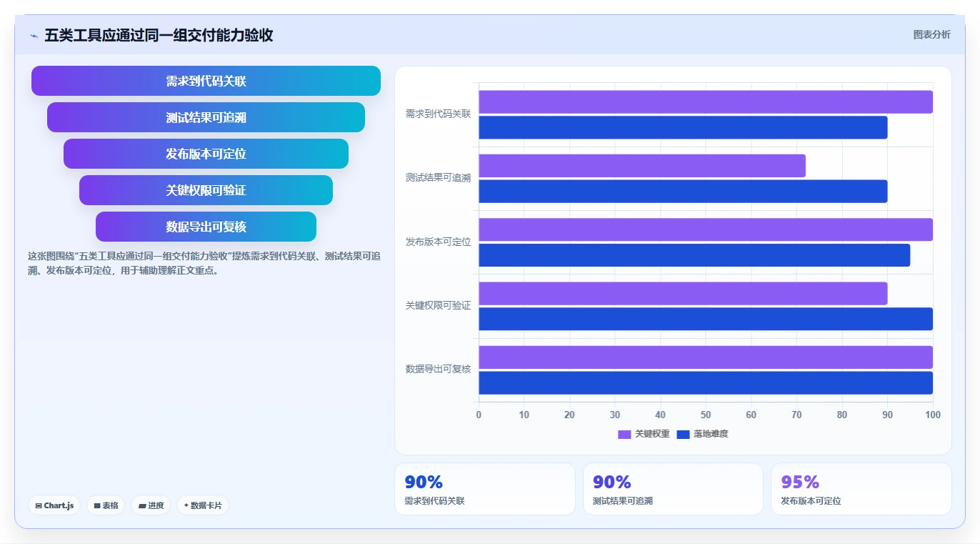Viewport: 980px width, 544px height.
Task: Click the y-axis label 测试结果可追溯
Action: tap(438, 178)
